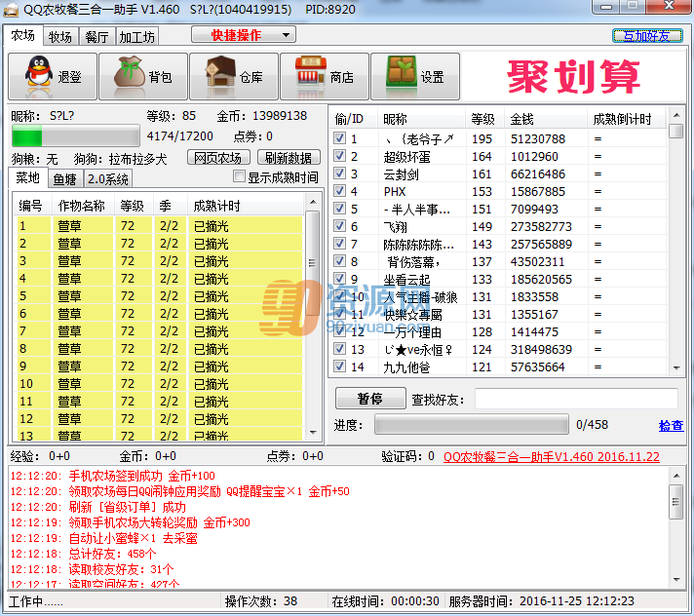The height and width of the screenshot is (616, 694).
Task: Click the 网页农场 button
Action: [x=218, y=157]
